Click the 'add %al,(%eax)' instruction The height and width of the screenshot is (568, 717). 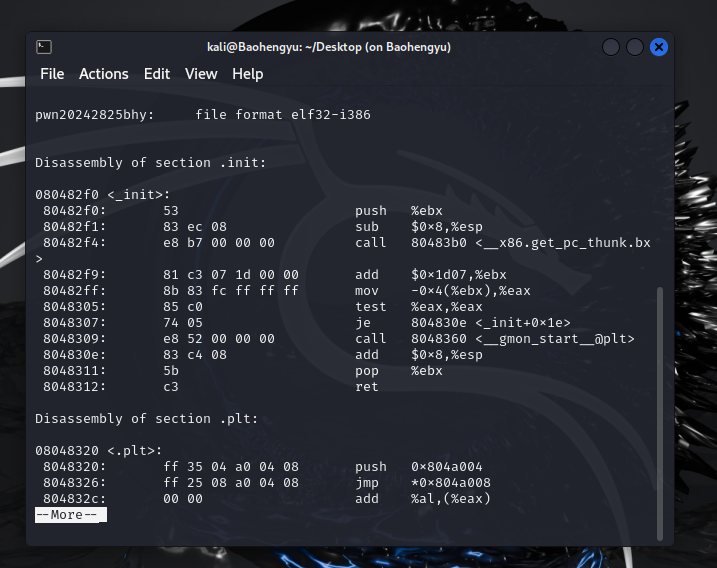tap(423, 499)
